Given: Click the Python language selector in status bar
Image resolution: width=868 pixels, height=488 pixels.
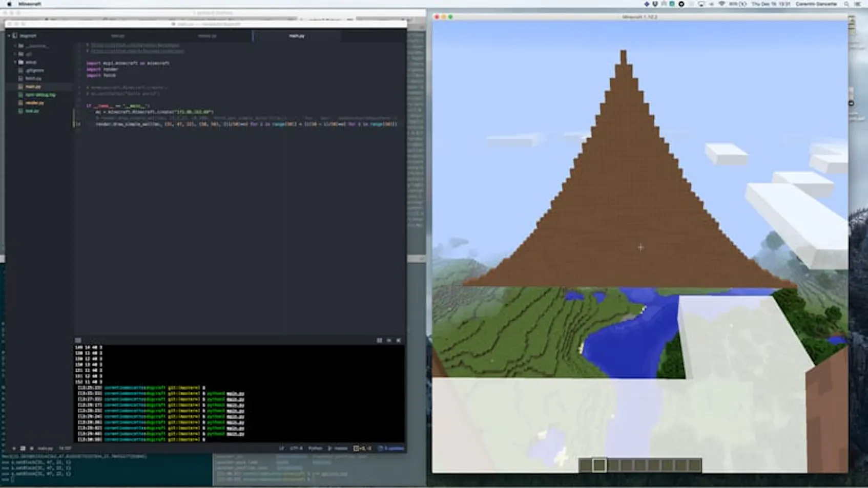Looking at the screenshot, I should point(315,448).
